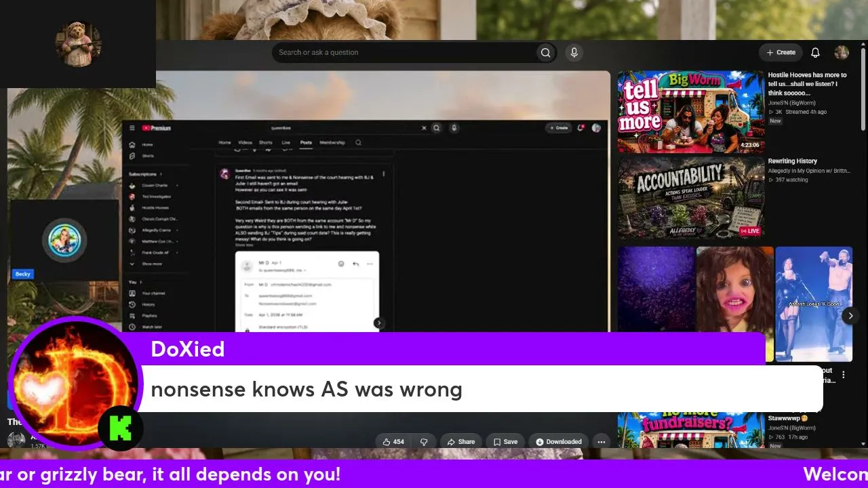The image size is (868, 488).
Task: Dislike the video with the thumbs-down button
Action: tap(424, 442)
